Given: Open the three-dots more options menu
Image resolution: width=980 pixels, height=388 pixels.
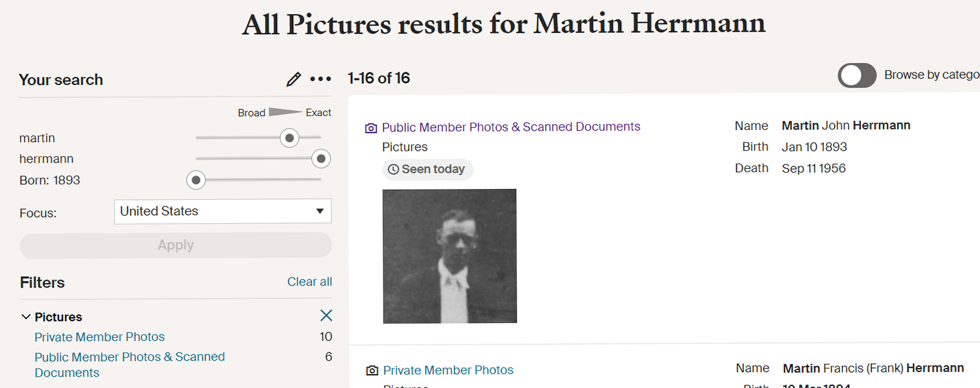Looking at the screenshot, I should 321,80.
